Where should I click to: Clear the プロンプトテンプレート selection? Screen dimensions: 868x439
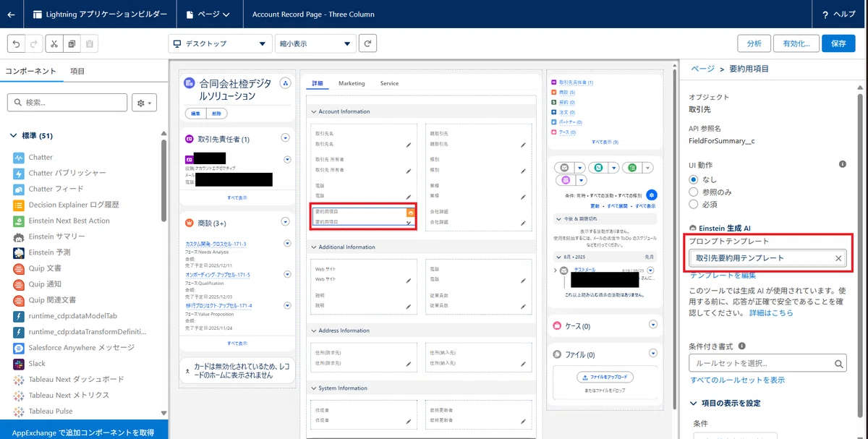(838, 258)
